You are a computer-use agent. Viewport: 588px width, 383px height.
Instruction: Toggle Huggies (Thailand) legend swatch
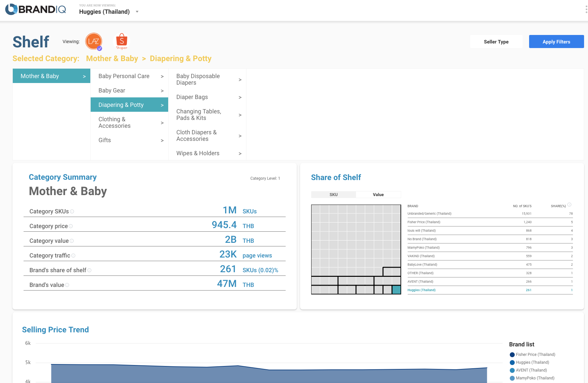click(x=512, y=362)
